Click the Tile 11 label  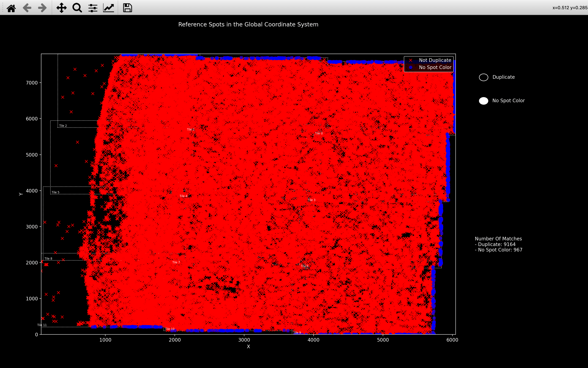pyautogui.click(x=42, y=325)
